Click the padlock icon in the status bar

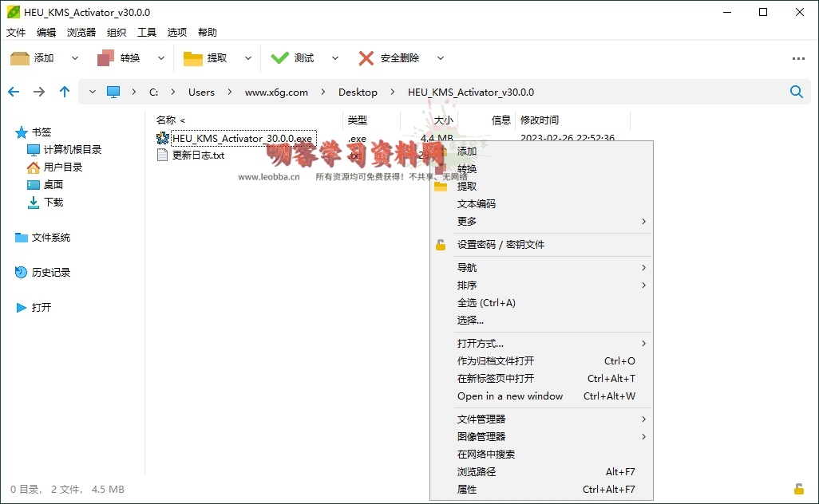coord(798,489)
